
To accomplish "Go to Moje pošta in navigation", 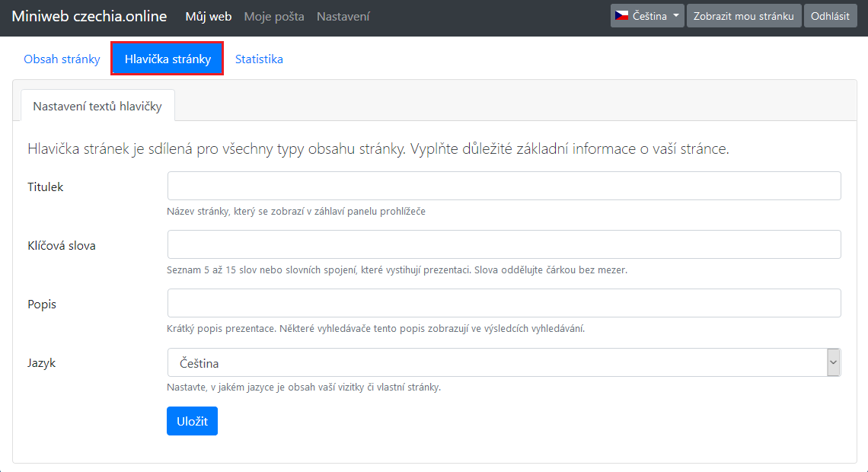I will 274,17.
